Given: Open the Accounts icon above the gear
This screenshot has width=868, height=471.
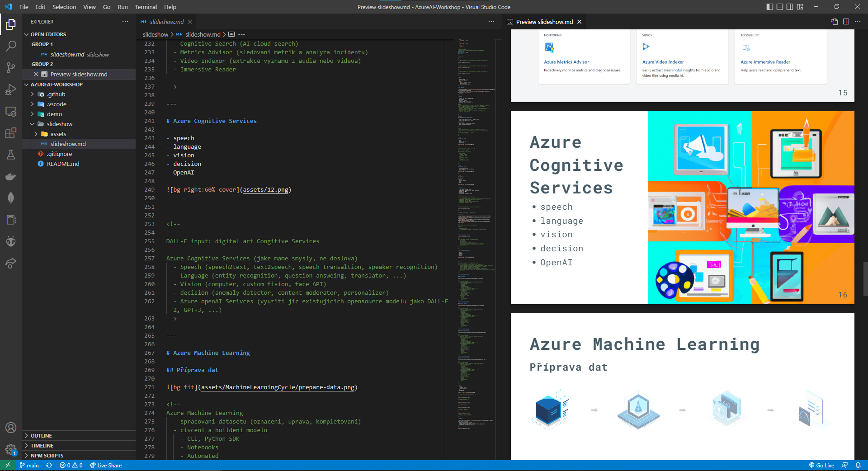Looking at the screenshot, I should click(11, 428).
